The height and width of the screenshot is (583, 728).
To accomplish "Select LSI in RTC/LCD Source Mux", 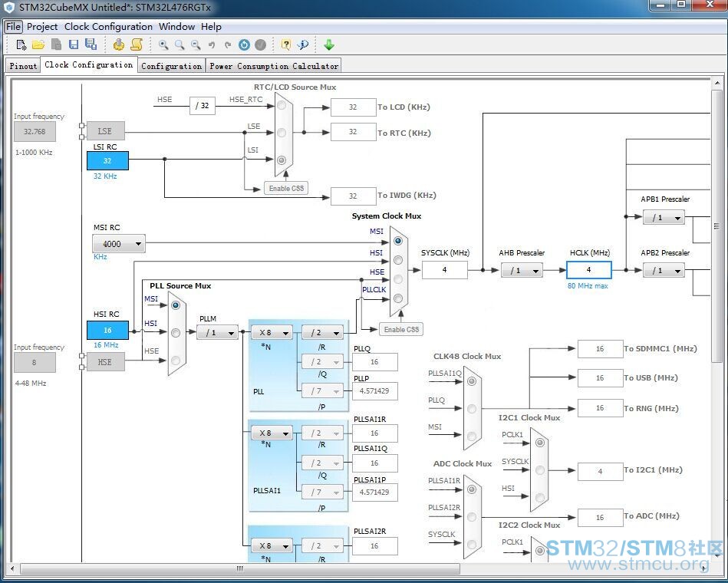I will (x=282, y=160).
